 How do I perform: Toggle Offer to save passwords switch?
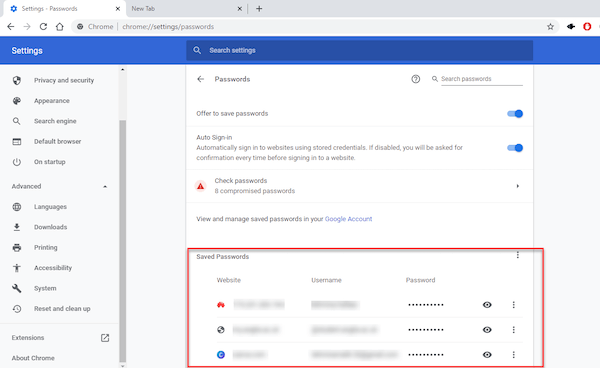pyautogui.click(x=515, y=114)
